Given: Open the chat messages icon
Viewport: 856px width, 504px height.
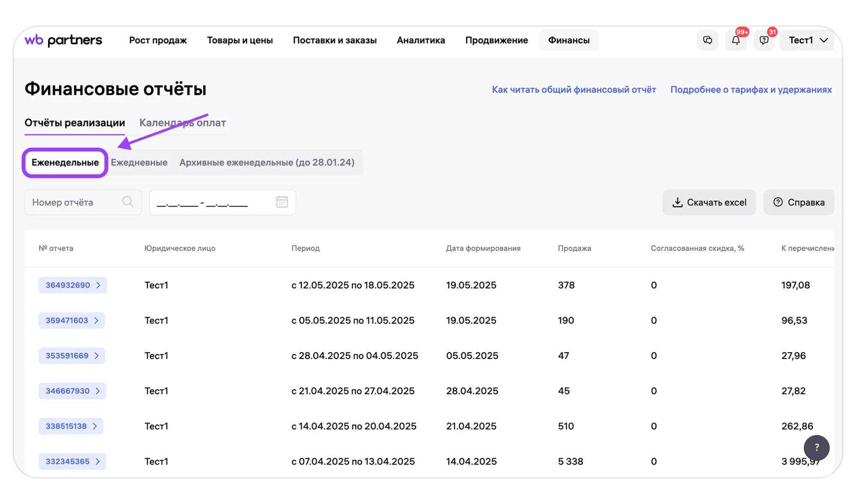Looking at the screenshot, I should (707, 40).
